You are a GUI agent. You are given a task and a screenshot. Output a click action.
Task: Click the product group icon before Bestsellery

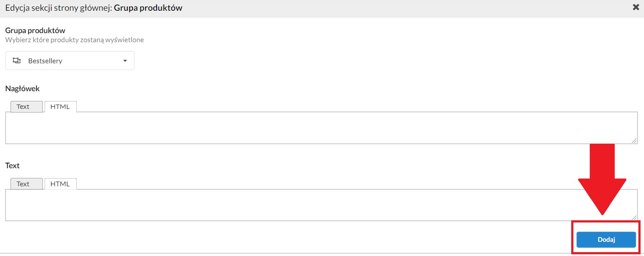pyautogui.click(x=17, y=61)
